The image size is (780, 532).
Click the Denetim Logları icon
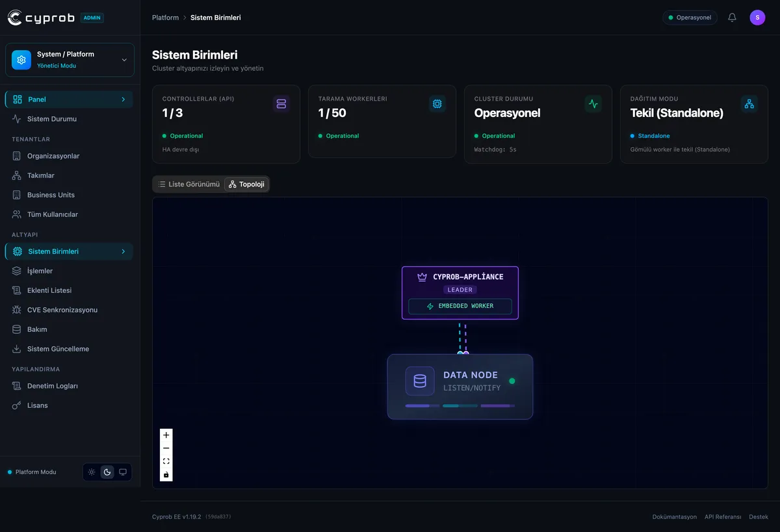(x=17, y=386)
